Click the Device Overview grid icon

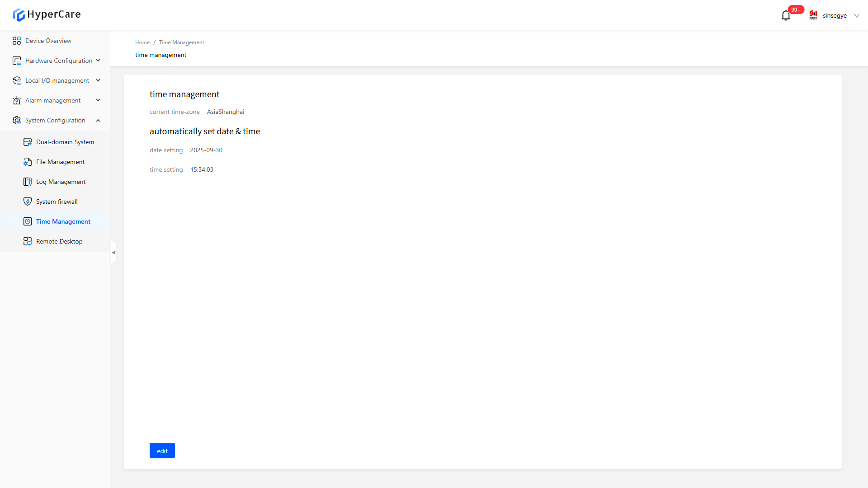click(17, 41)
